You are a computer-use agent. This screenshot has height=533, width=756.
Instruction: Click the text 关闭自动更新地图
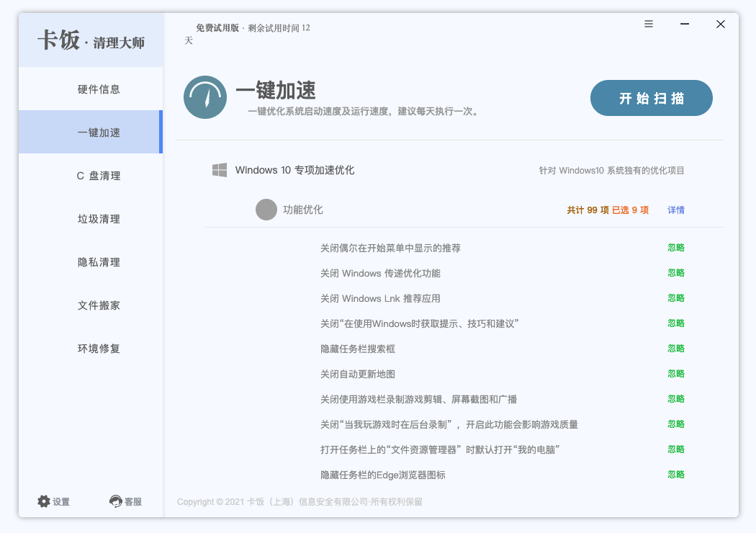point(358,374)
